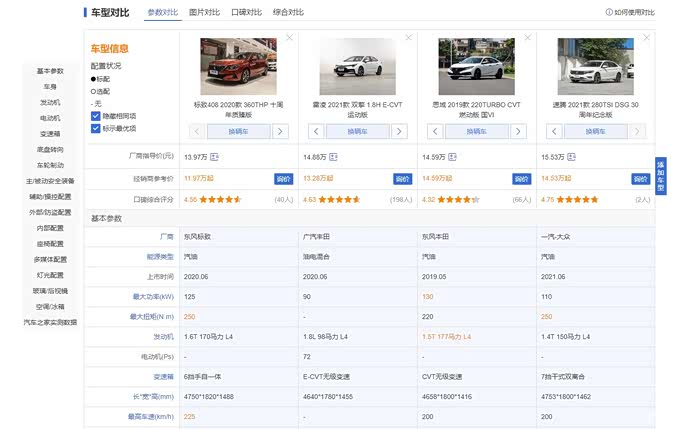The height and width of the screenshot is (429, 700).
Task: Click 询价 button for 14.59万起 dealer price
Action: 521,179
